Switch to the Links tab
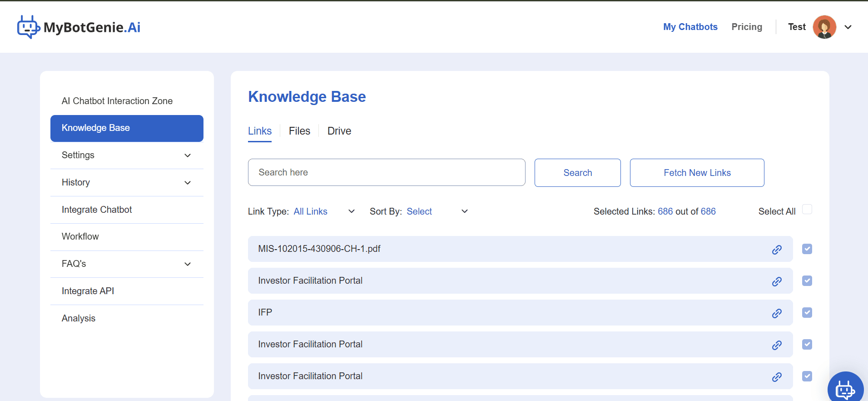The width and height of the screenshot is (868, 401). [260, 131]
